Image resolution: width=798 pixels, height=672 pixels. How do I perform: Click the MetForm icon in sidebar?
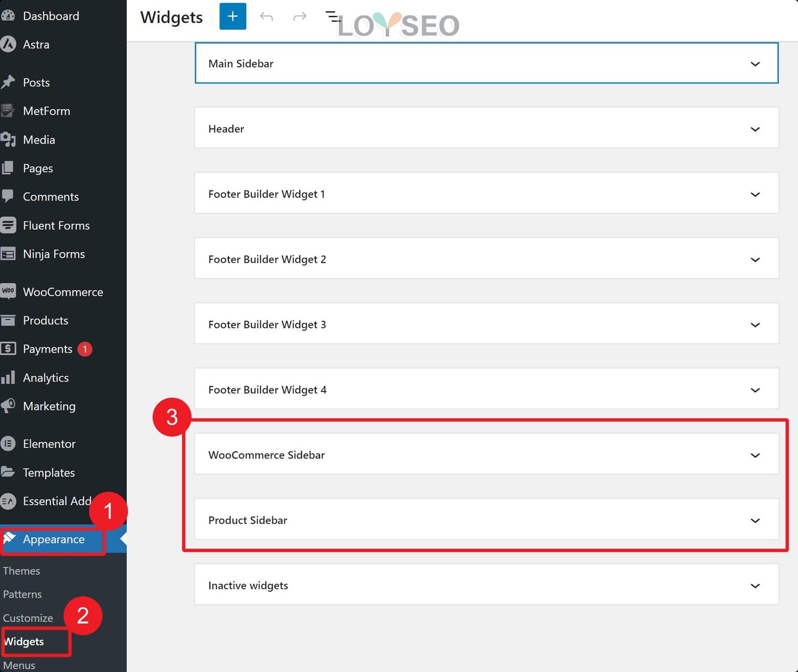[x=7, y=111]
